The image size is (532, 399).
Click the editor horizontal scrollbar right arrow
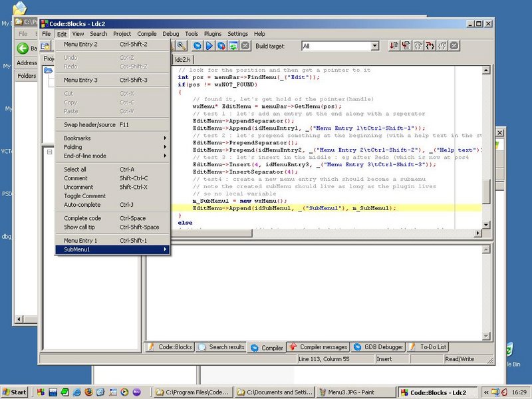click(478, 233)
